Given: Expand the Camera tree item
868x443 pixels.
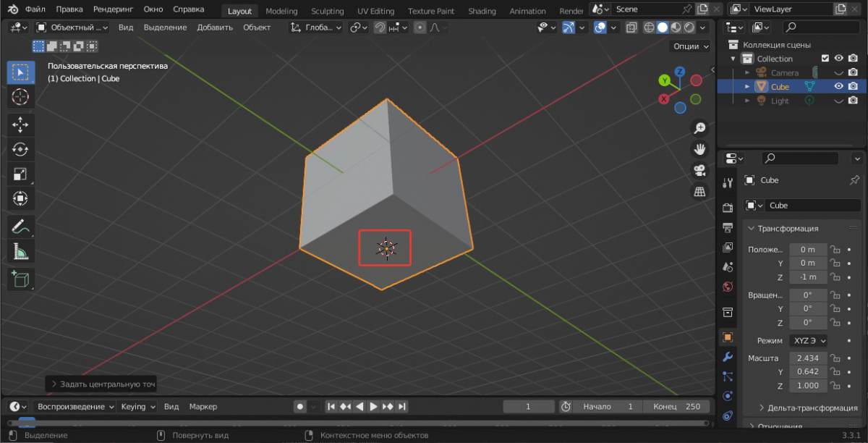Looking at the screenshot, I should (747, 72).
